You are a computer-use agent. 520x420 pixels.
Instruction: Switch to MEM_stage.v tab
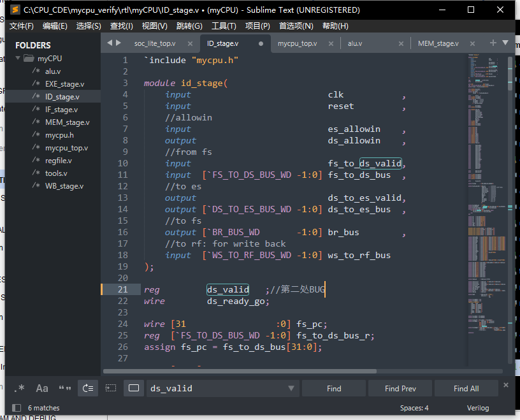pyautogui.click(x=438, y=43)
